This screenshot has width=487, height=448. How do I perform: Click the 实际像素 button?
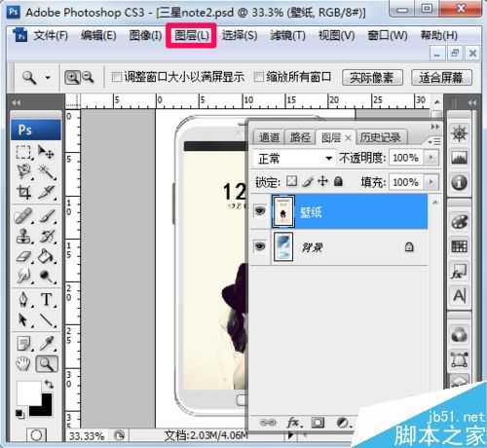tap(372, 78)
